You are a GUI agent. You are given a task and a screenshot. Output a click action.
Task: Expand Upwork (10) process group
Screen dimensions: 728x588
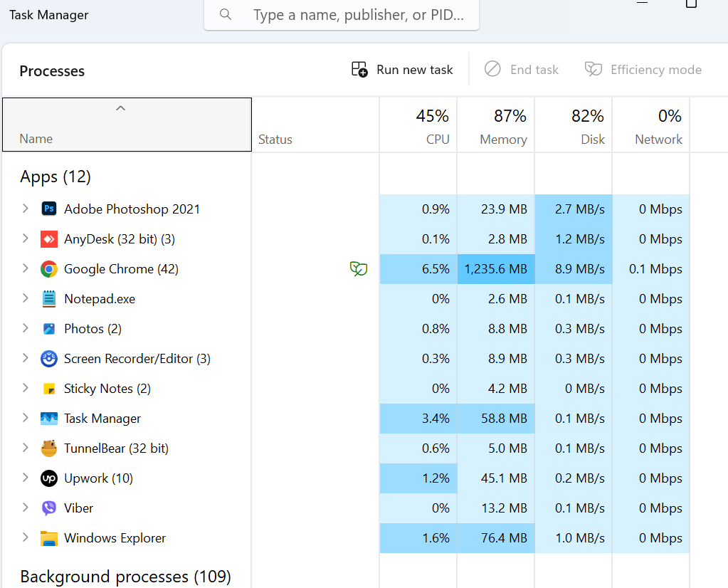click(x=26, y=478)
